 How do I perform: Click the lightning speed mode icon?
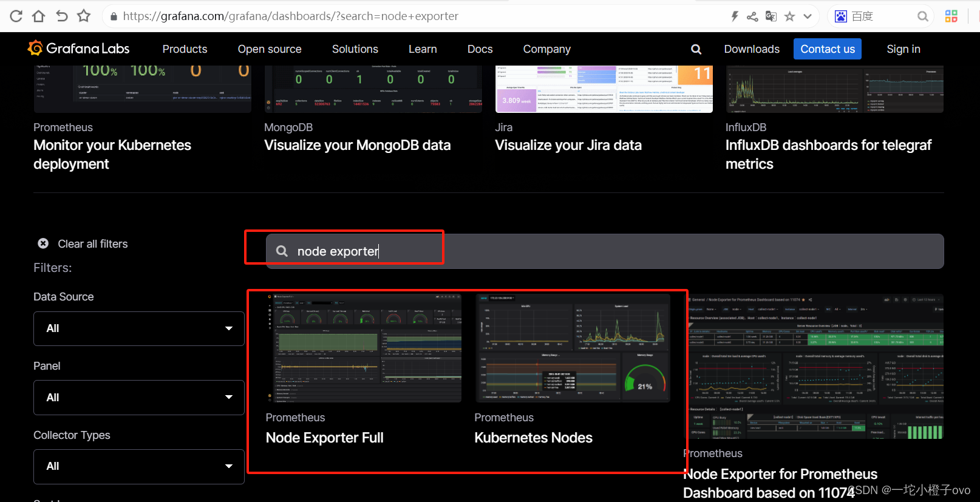[734, 16]
